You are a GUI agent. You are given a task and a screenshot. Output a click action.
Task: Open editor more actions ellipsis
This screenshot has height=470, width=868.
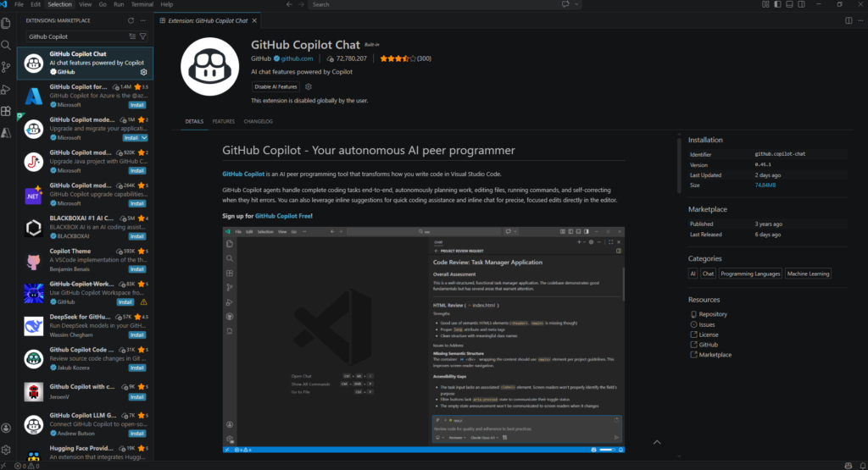(x=861, y=20)
